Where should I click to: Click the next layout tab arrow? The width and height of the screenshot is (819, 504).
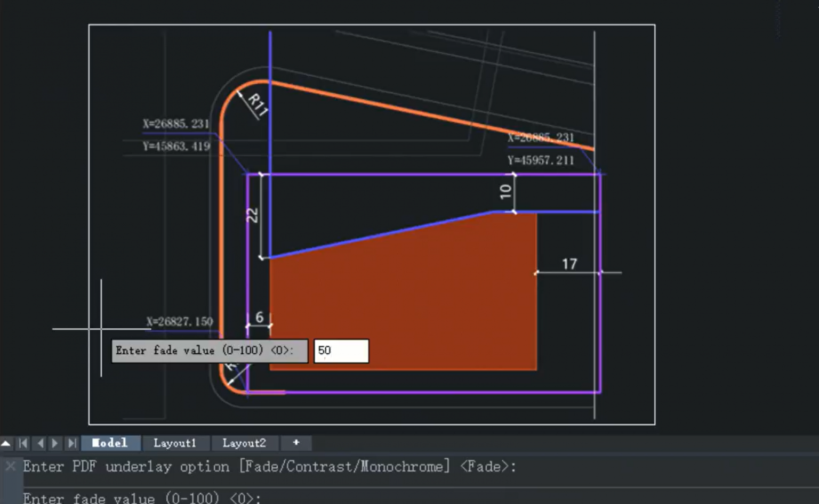click(x=55, y=443)
